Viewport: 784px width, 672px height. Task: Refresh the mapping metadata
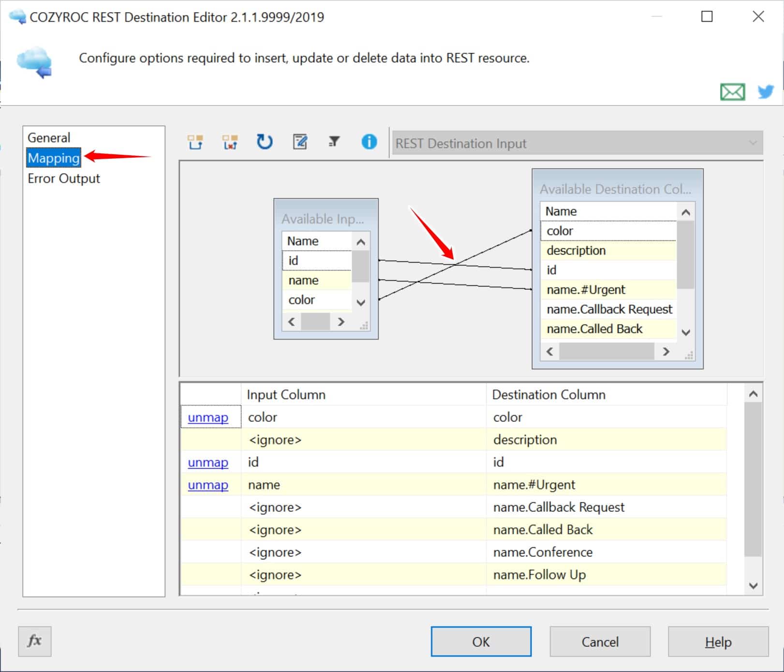coord(265,142)
